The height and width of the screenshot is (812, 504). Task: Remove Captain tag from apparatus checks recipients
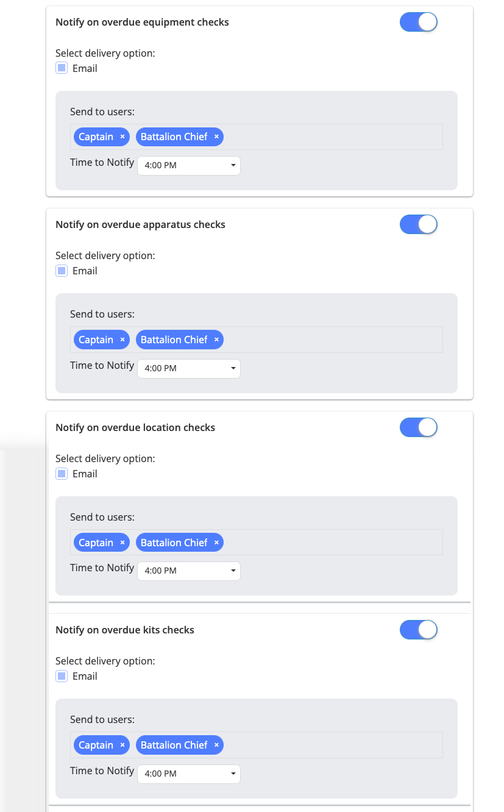pyautogui.click(x=122, y=340)
